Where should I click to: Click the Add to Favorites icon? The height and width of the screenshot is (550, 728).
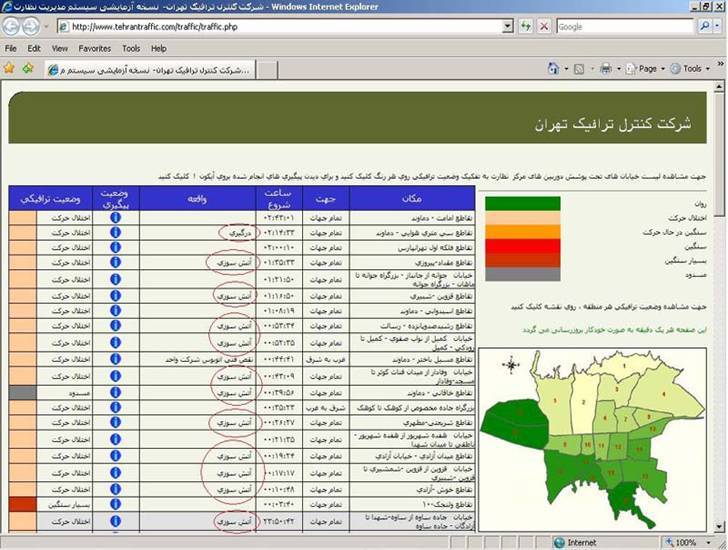(x=28, y=69)
